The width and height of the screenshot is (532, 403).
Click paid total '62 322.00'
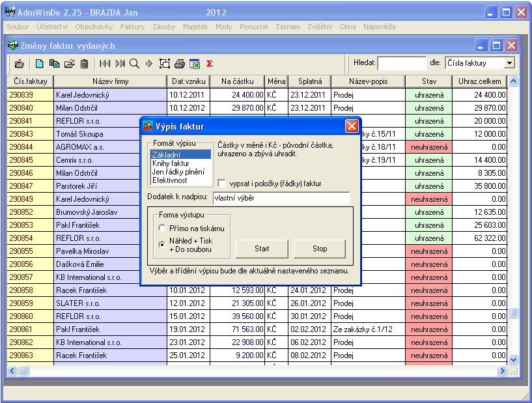tap(480, 238)
